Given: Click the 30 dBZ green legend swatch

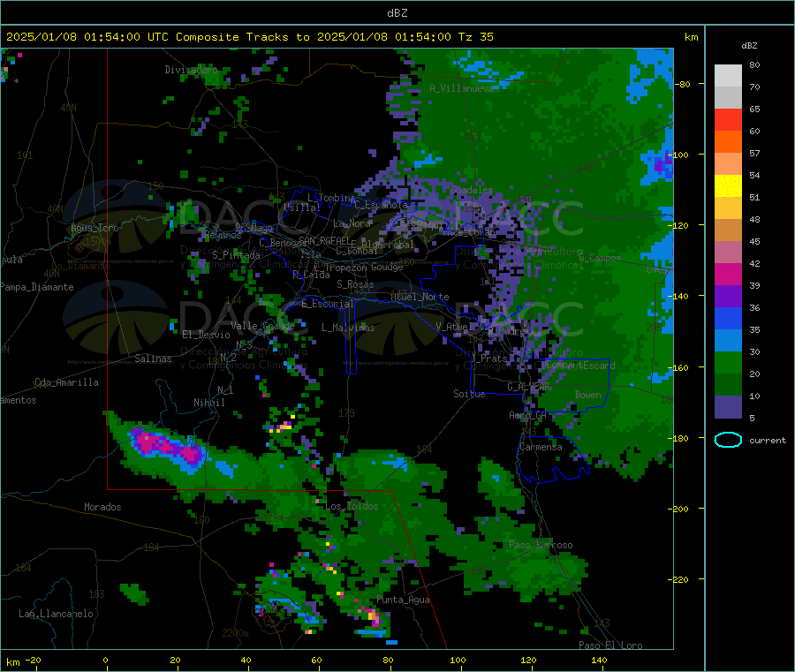Looking at the screenshot, I should [728, 362].
